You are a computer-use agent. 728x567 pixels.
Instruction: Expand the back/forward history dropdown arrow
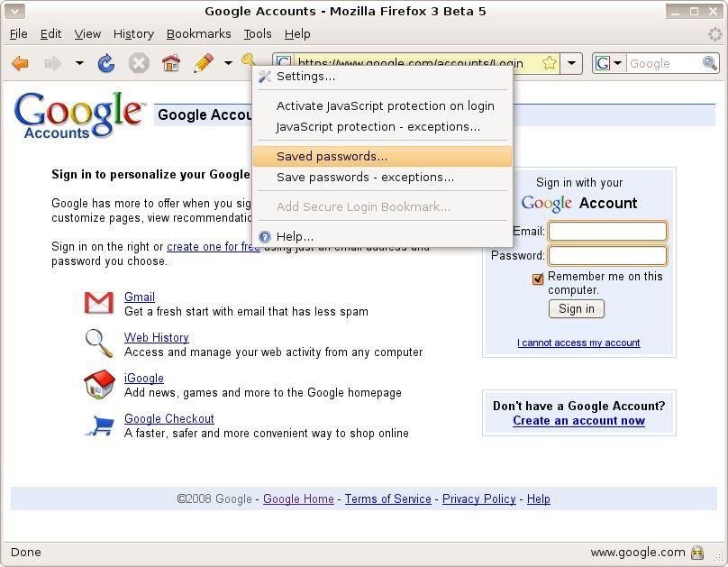(x=79, y=63)
